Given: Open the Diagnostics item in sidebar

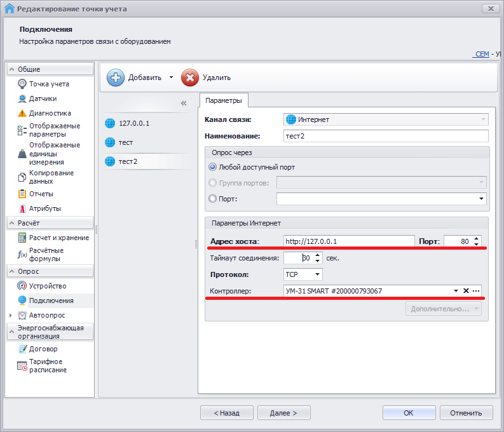Looking at the screenshot, I should click(x=50, y=113).
